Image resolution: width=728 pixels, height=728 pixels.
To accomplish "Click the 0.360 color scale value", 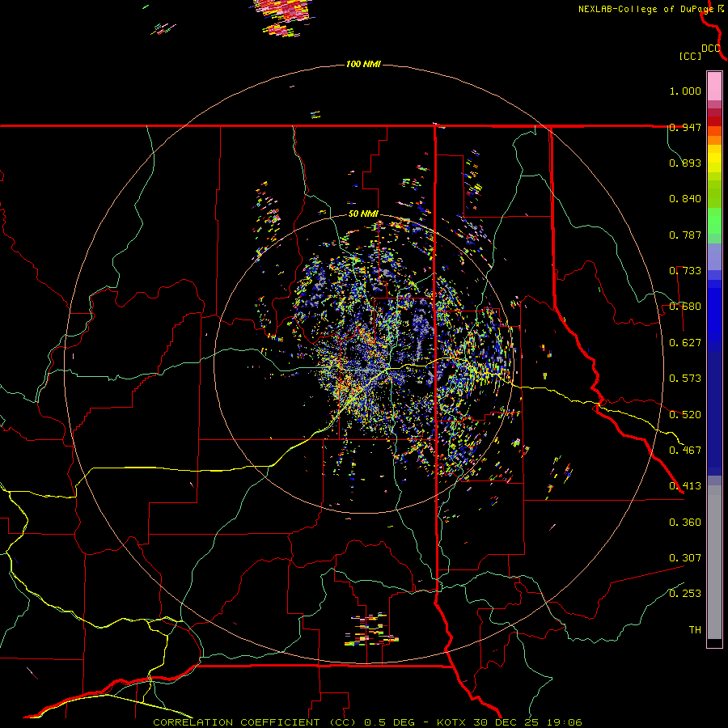I will point(685,523).
